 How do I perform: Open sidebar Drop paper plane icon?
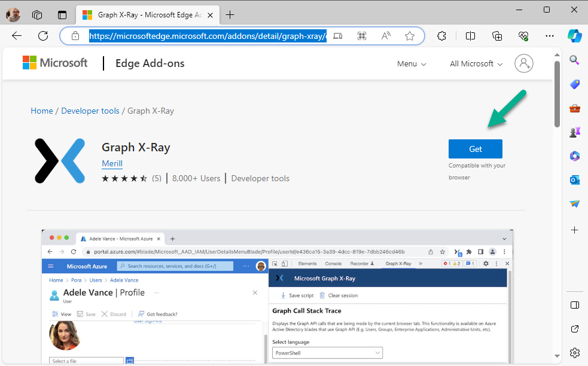(x=574, y=203)
